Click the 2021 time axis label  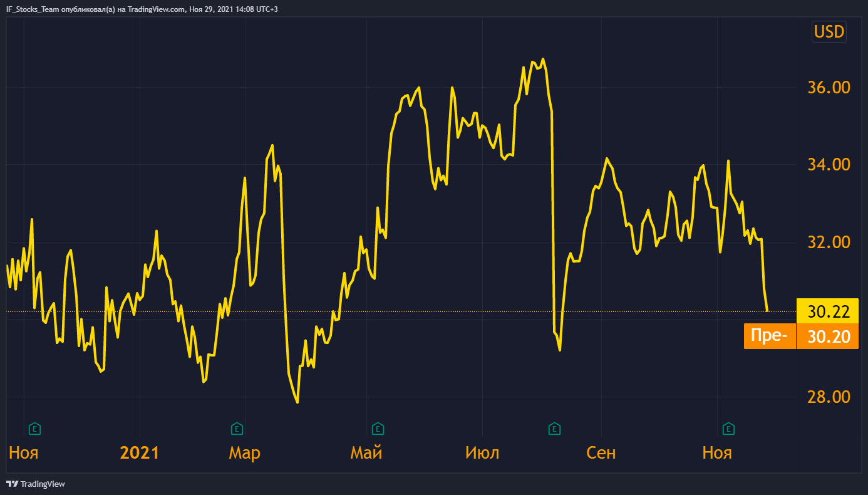click(x=140, y=453)
